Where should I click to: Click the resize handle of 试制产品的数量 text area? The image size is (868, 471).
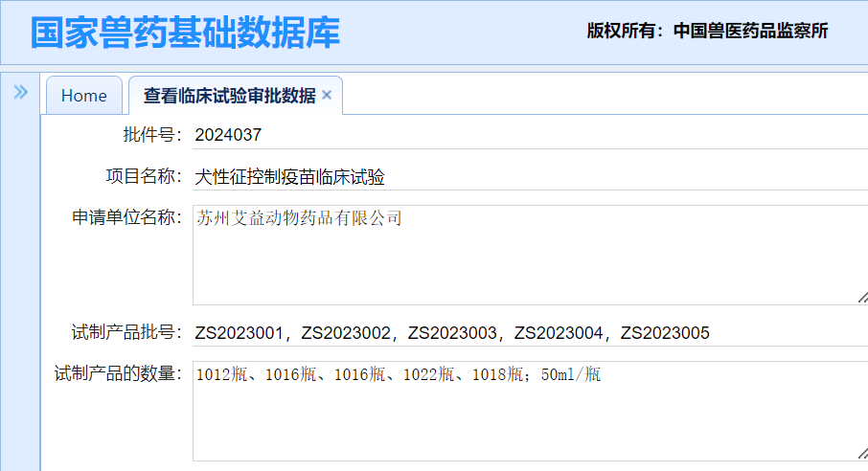pyautogui.click(x=863, y=454)
